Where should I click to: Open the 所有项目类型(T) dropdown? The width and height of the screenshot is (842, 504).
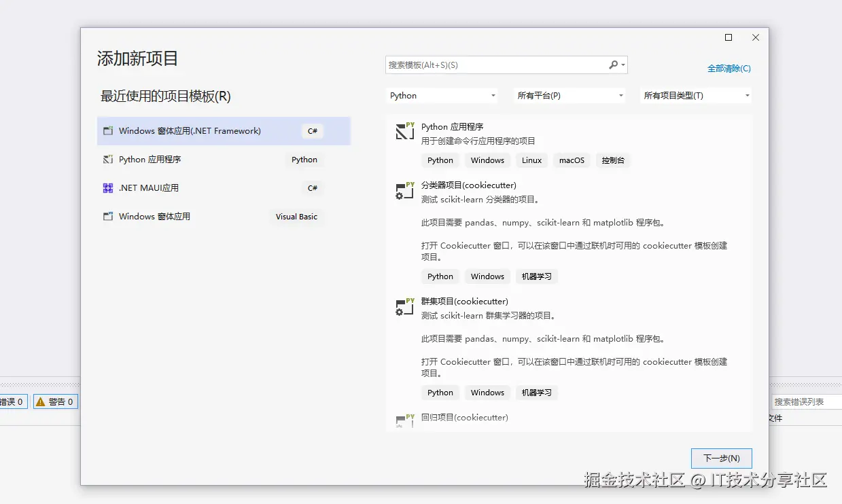coord(696,96)
